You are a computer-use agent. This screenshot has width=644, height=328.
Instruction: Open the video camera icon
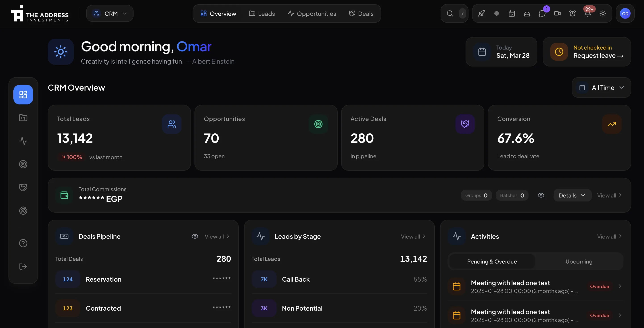click(x=557, y=13)
